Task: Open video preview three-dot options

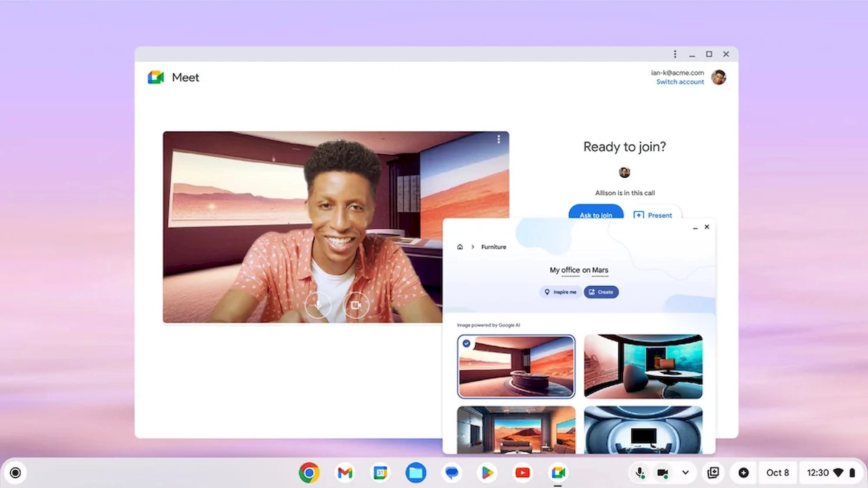Action: (499, 139)
